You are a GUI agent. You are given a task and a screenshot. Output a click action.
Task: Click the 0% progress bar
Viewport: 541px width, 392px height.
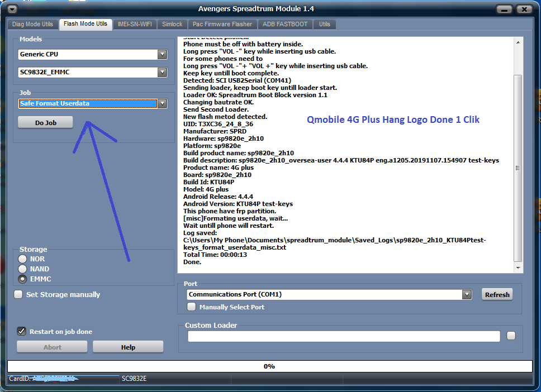pos(270,366)
